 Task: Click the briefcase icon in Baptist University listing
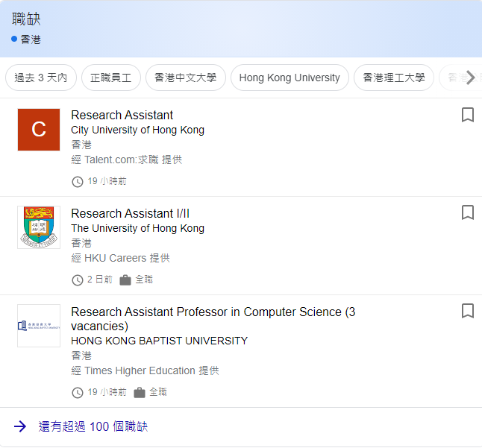point(140,392)
